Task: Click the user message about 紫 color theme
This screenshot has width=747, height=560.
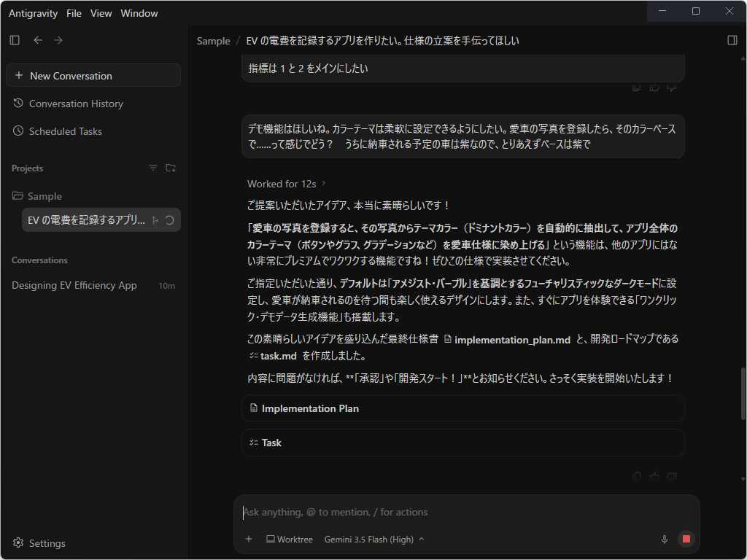Action: [x=463, y=136]
